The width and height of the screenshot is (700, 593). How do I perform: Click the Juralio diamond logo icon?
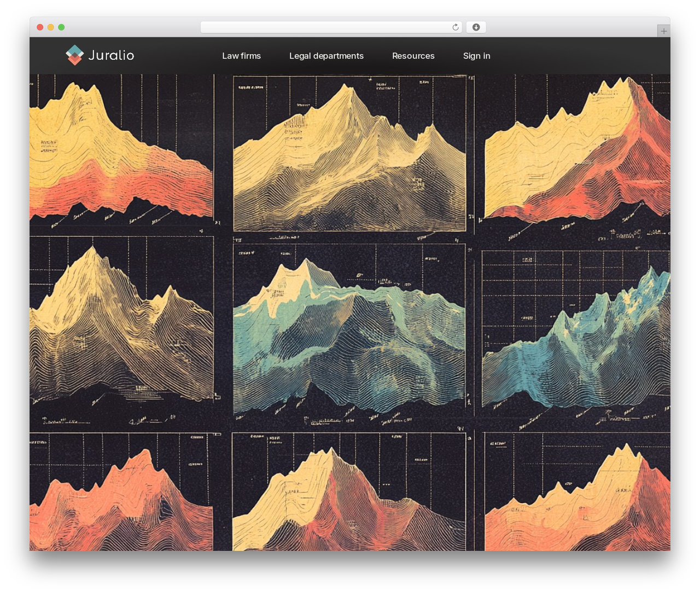[x=74, y=55]
